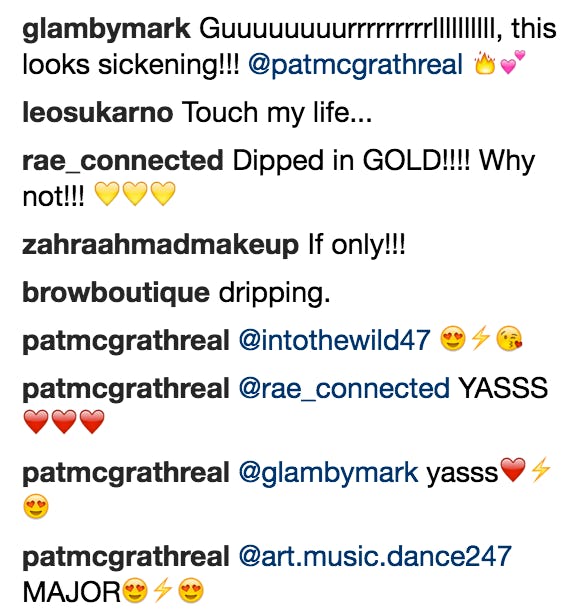
Task: Click the fire emoji in glambymark's comment
Action: coord(484,62)
